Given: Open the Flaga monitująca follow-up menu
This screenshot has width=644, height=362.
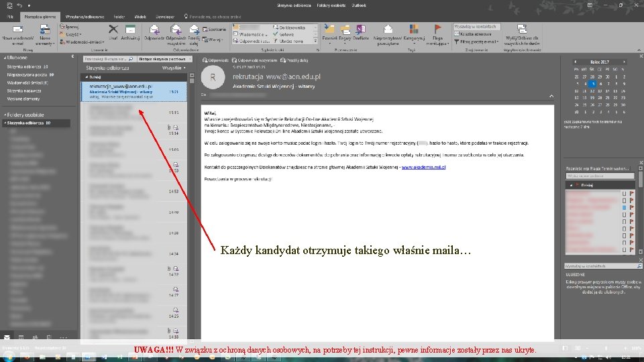Looking at the screenshot, I should pyautogui.click(x=438, y=35).
